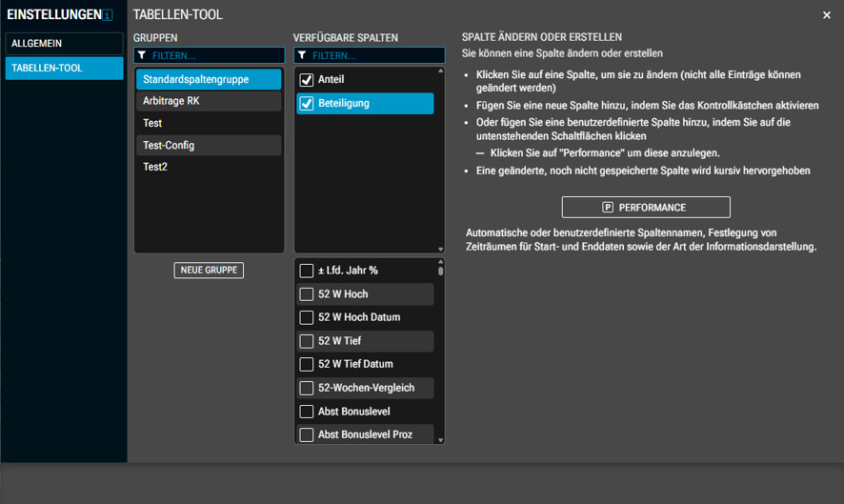
Task: Click the up arrow of the available columns scrollbar
Action: click(440, 262)
